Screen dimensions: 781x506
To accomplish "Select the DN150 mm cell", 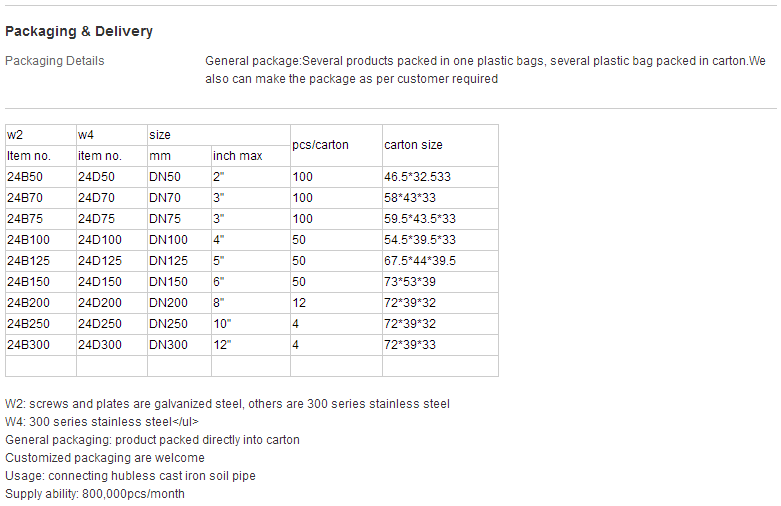I will pyautogui.click(x=179, y=281).
